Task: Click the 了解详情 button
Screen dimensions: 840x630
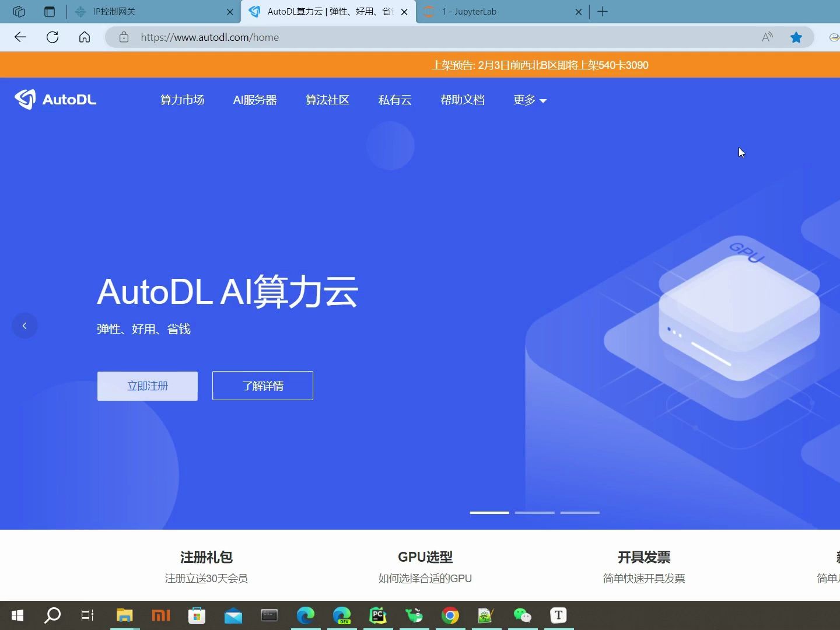Action: [262, 386]
